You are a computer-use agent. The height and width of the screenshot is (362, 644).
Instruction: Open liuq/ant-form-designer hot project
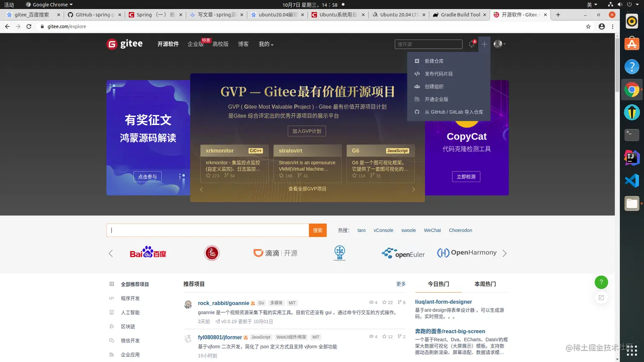(x=443, y=302)
